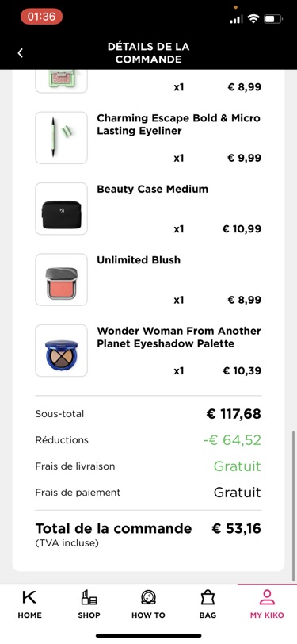Screen dimensions: 297x644
Task: Open the HOME tab with K logo
Action: point(29,604)
